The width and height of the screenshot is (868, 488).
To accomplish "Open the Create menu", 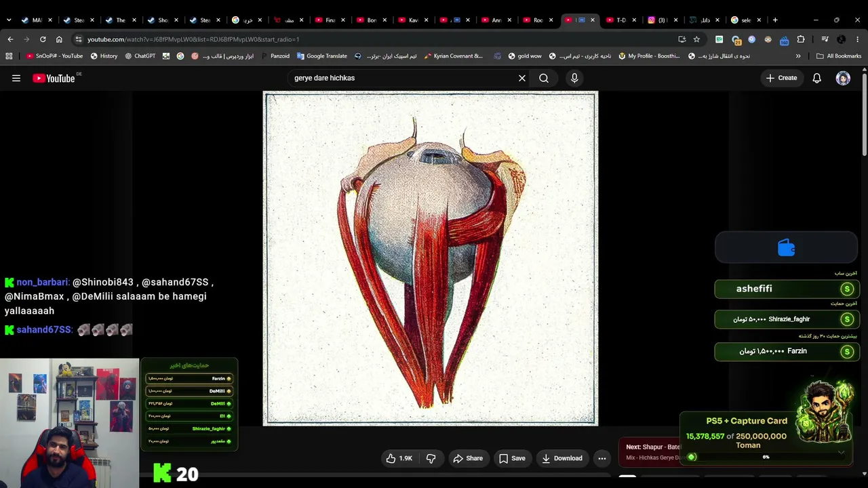I will pyautogui.click(x=781, y=78).
